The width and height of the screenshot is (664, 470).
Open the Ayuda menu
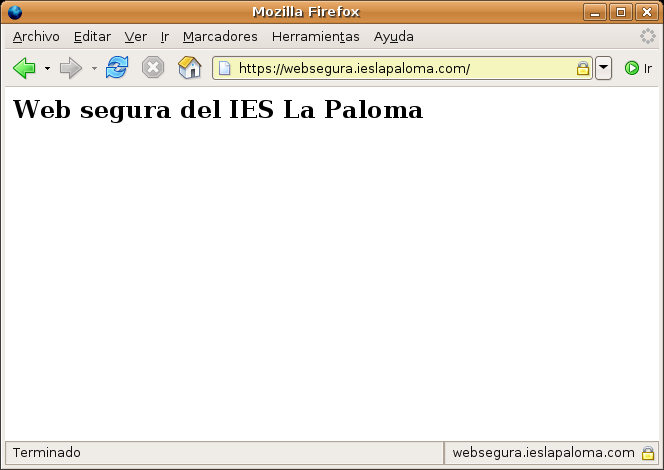[393, 37]
